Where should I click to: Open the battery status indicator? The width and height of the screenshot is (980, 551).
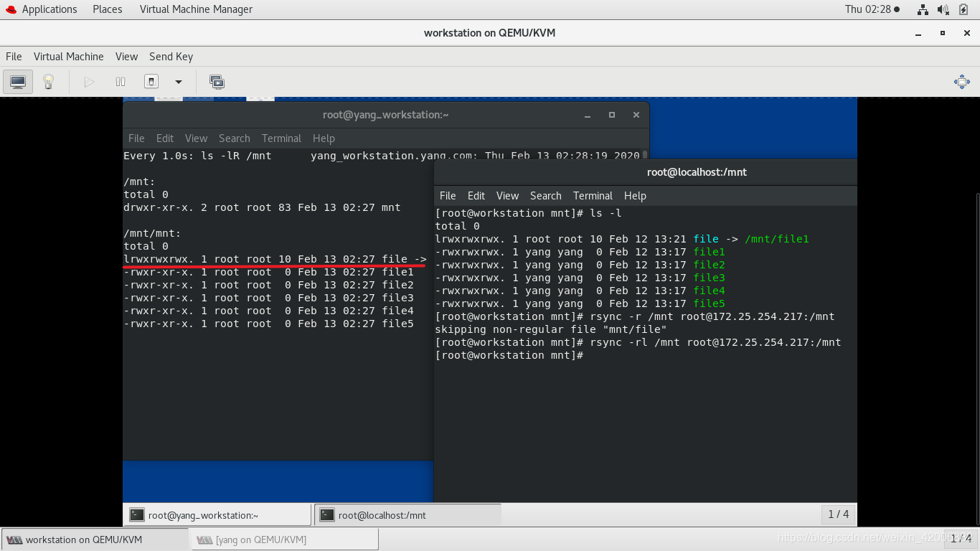click(x=963, y=9)
